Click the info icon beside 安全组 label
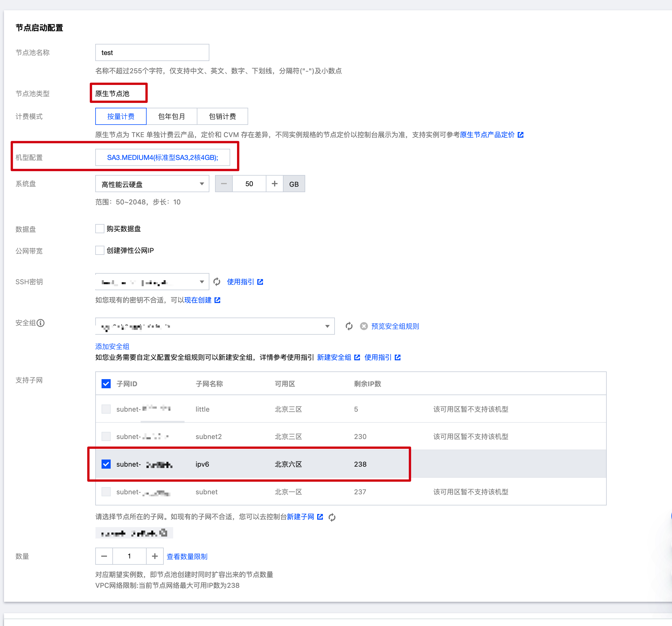The image size is (672, 626). tap(41, 323)
